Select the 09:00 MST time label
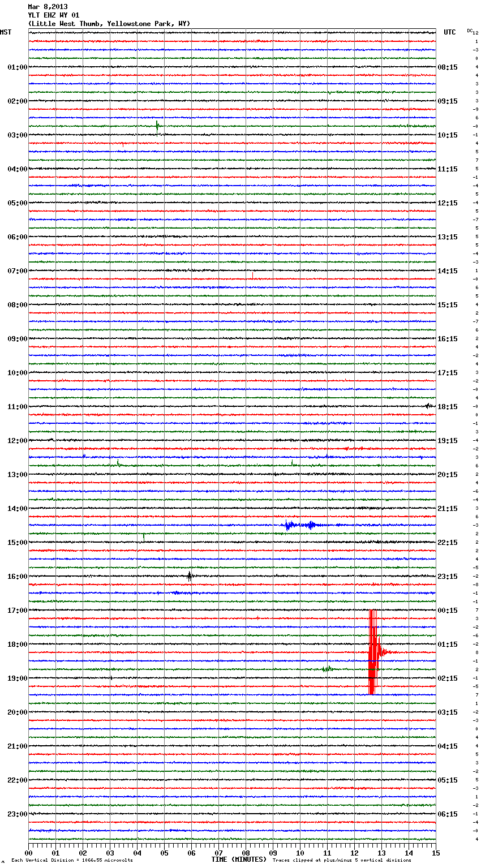Viewport: 481px width, 868px height. 18,339
